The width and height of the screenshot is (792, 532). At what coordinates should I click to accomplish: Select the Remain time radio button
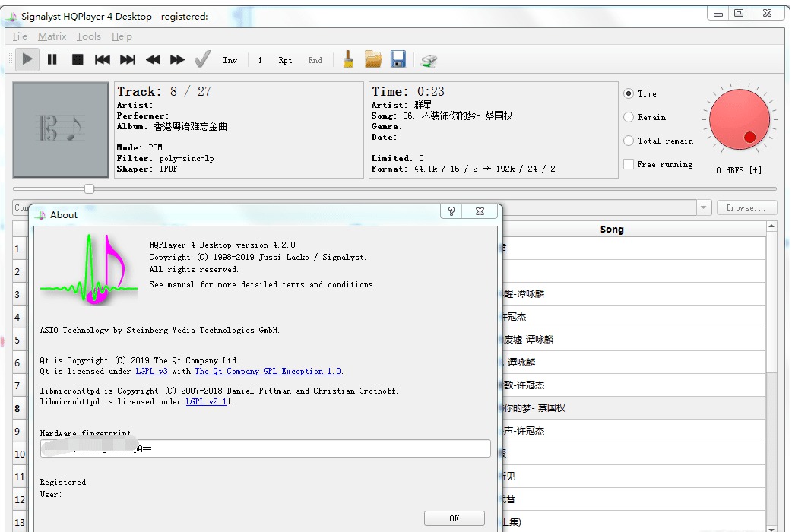(x=629, y=117)
